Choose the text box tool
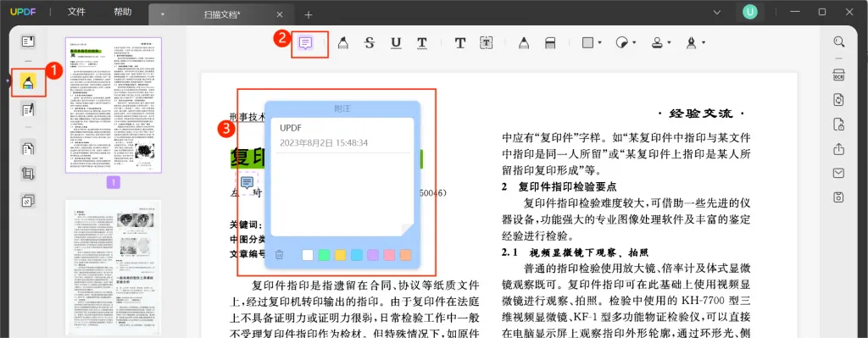Image resolution: width=868 pixels, height=338 pixels. [486, 42]
